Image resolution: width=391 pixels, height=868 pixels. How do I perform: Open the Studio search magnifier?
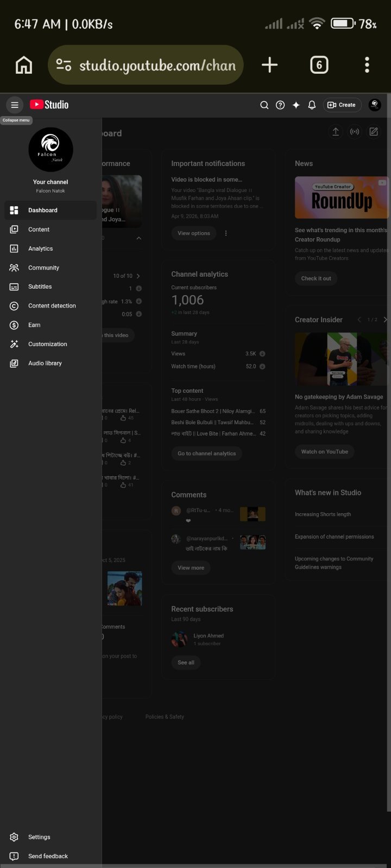tap(264, 105)
